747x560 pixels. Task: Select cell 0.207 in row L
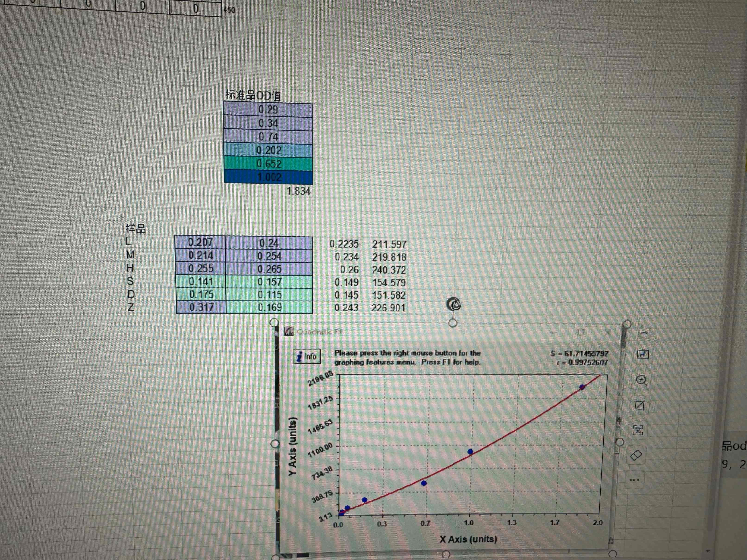[x=200, y=242]
